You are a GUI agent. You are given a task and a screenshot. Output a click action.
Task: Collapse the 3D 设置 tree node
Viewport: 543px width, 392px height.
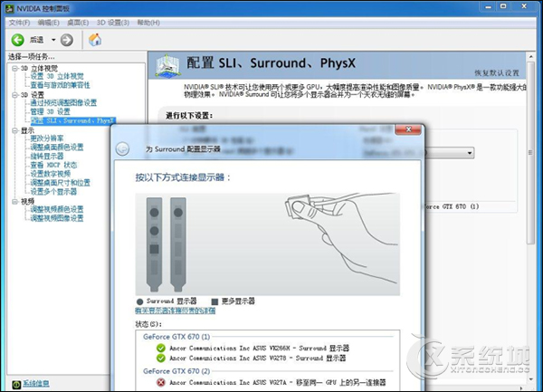(14, 94)
